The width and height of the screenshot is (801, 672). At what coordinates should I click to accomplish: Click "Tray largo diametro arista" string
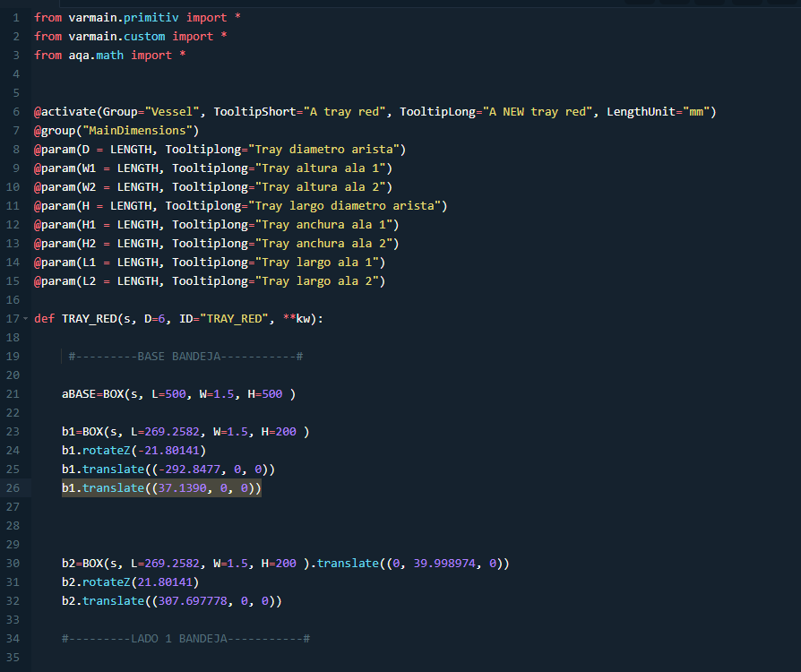344,206
